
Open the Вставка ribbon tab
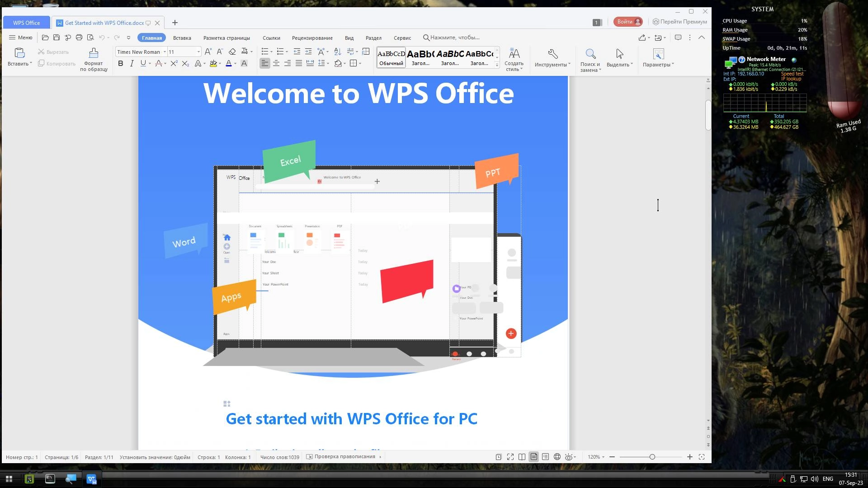pos(182,38)
